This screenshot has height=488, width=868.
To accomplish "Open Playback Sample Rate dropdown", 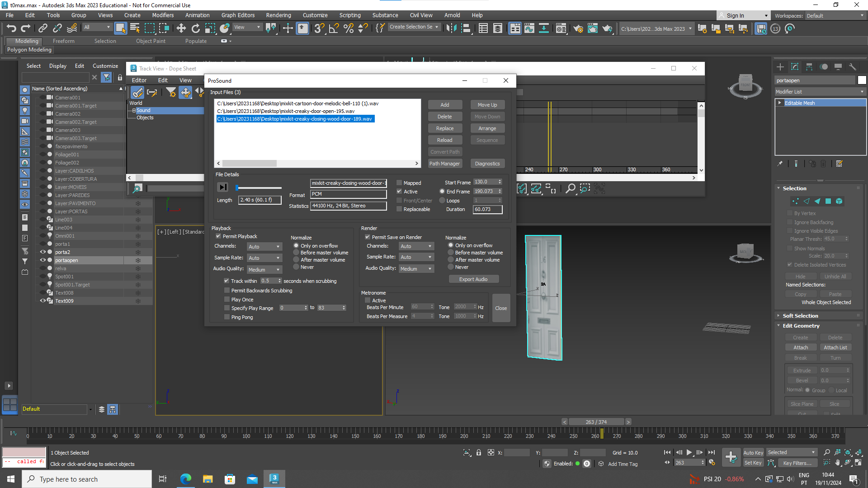I will pos(264,258).
